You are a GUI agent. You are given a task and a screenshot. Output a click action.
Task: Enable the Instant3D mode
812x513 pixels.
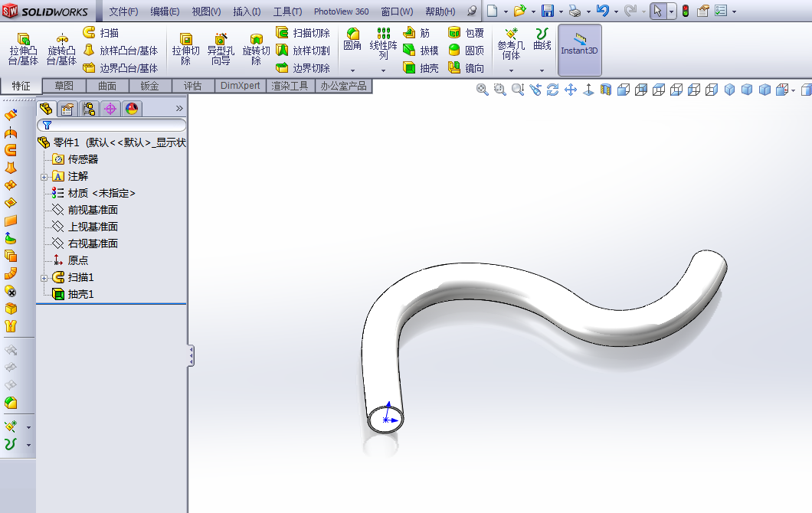tap(579, 50)
